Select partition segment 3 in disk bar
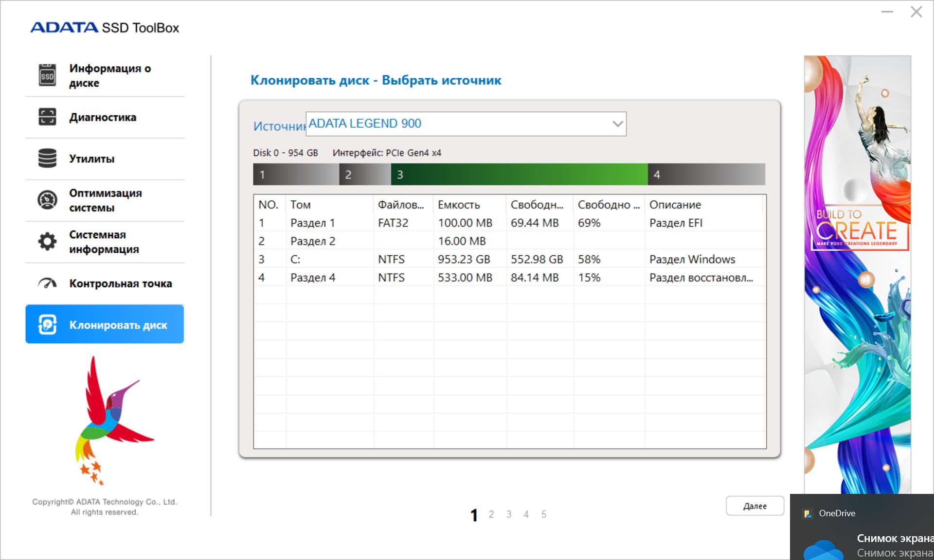Screen dimensions: 934x560 pos(519,175)
